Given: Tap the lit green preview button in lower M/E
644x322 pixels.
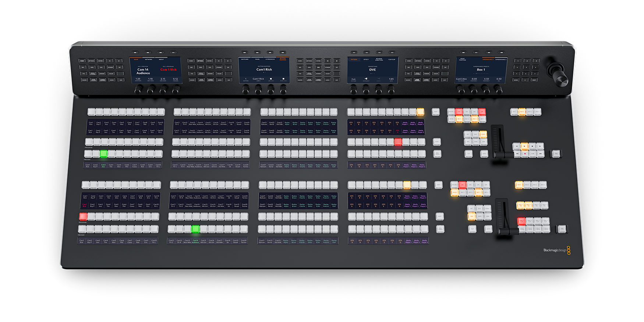Looking at the screenshot, I should (x=195, y=229).
